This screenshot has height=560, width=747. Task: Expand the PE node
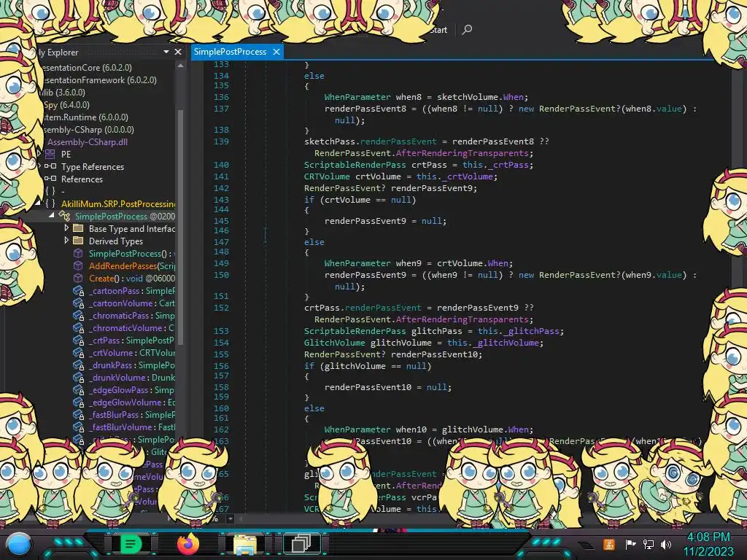click(x=39, y=154)
